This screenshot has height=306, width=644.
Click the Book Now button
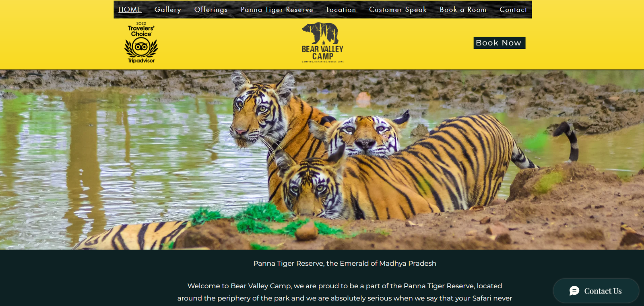500,43
